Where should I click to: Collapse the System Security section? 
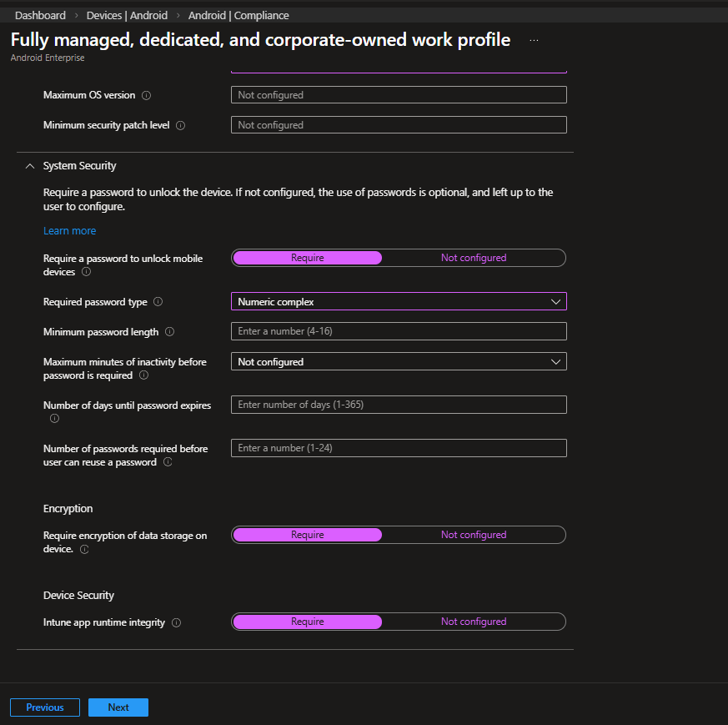click(30, 166)
